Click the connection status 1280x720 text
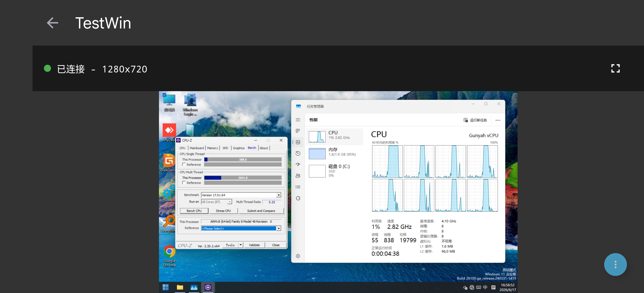Viewport: 644px width, 293px height. [x=102, y=69]
